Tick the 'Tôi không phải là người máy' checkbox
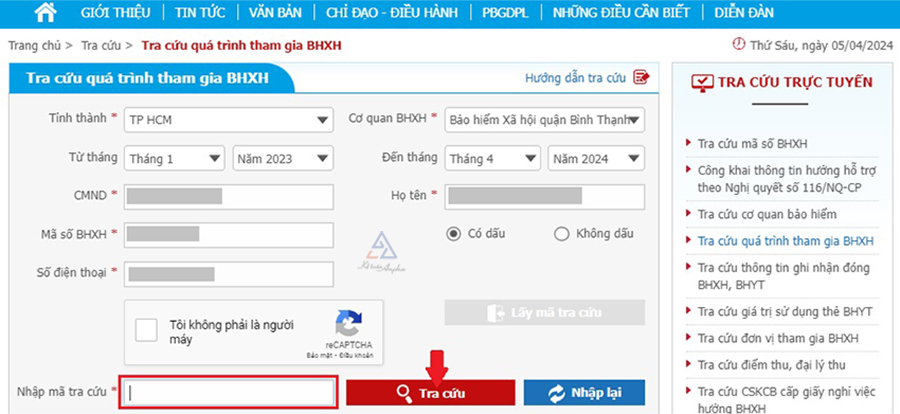The height and width of the screenshot is (414, 900). (x=147, y=331)
